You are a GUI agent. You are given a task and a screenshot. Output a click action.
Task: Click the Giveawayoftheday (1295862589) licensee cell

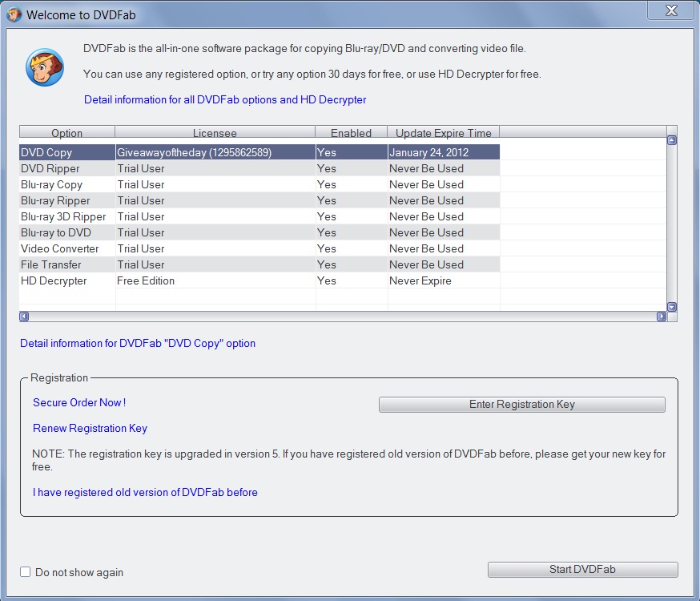click(x=215, y=152)
